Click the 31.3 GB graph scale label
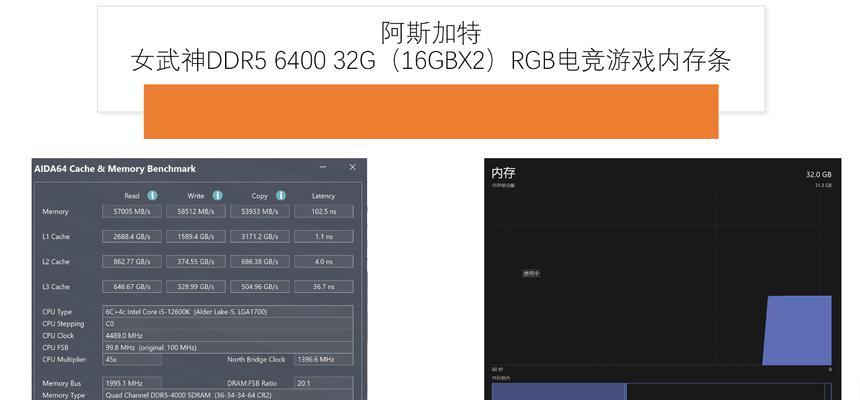The width and height of the screenshot is (860, 400). click(824, 185)
